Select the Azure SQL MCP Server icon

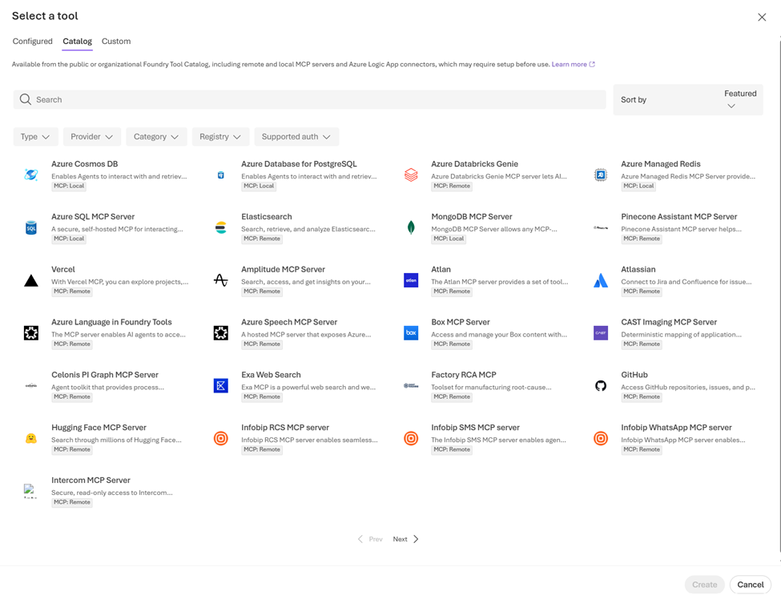(x=31, y=228)
